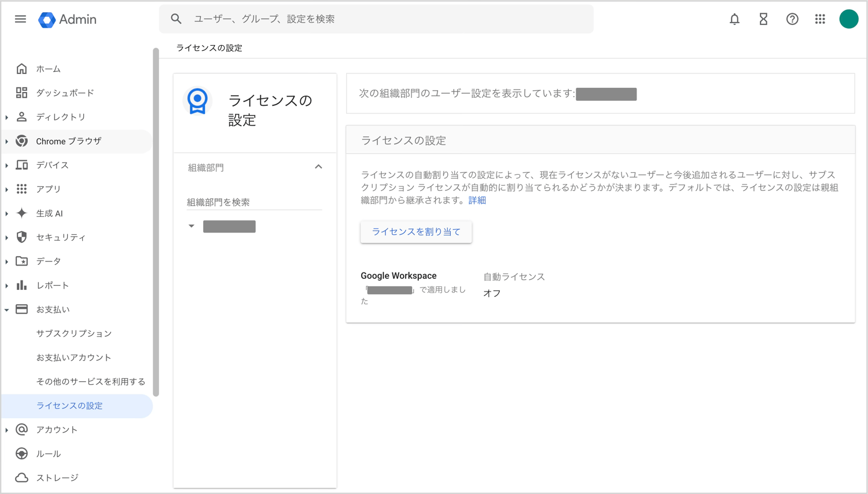
Task: Click the task hourglass icon
Action: pyautogui.click(x=763, y=19)
